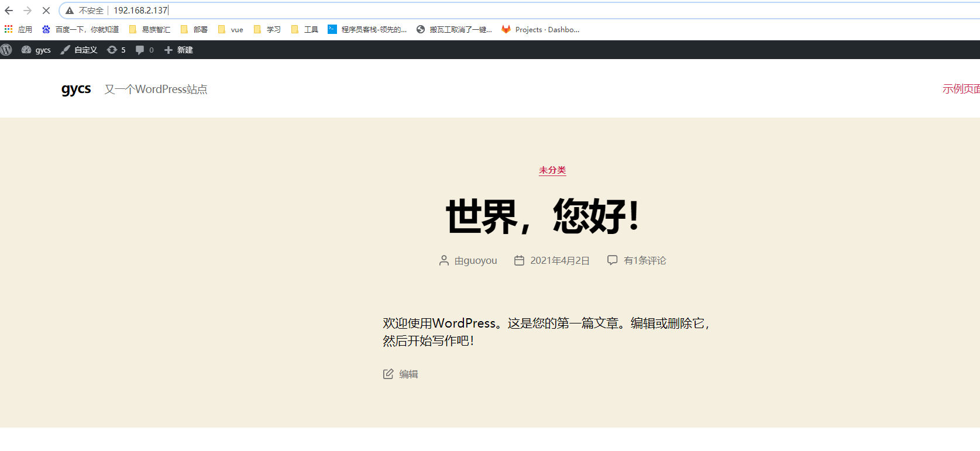Click the 示例页面 navigation link

[961, 89]
